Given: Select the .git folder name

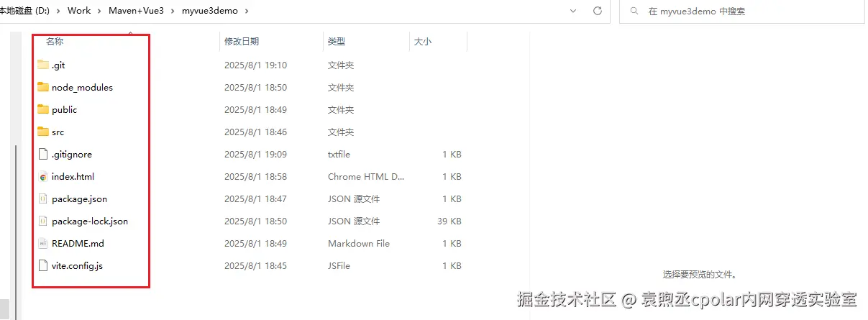Looking at the screenshot, I should tap(59, 65).
